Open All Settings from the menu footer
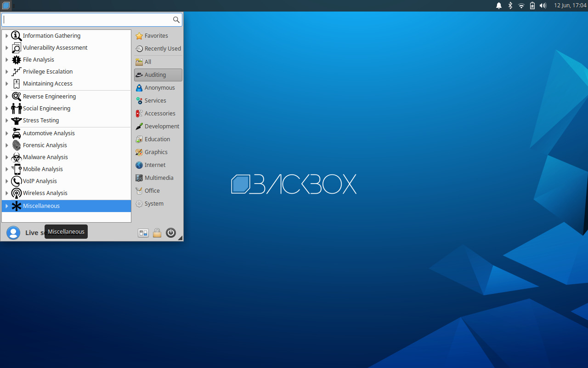This screenshot has height=368, width=588. point(143,233)
